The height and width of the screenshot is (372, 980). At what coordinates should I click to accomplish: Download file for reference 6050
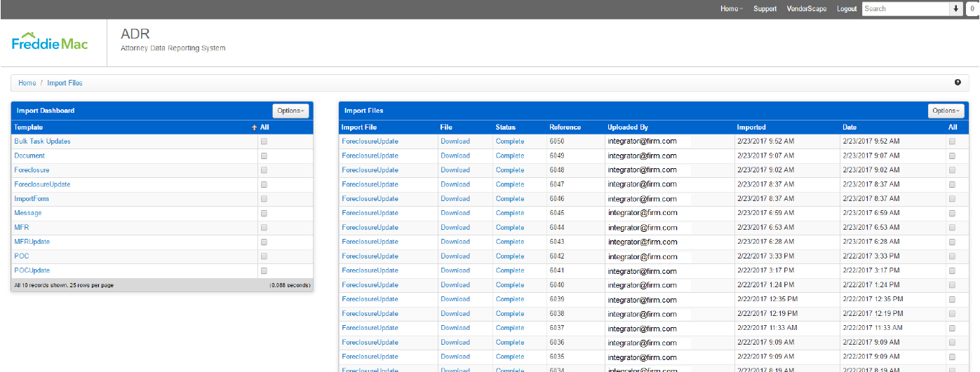click(455, 142)
